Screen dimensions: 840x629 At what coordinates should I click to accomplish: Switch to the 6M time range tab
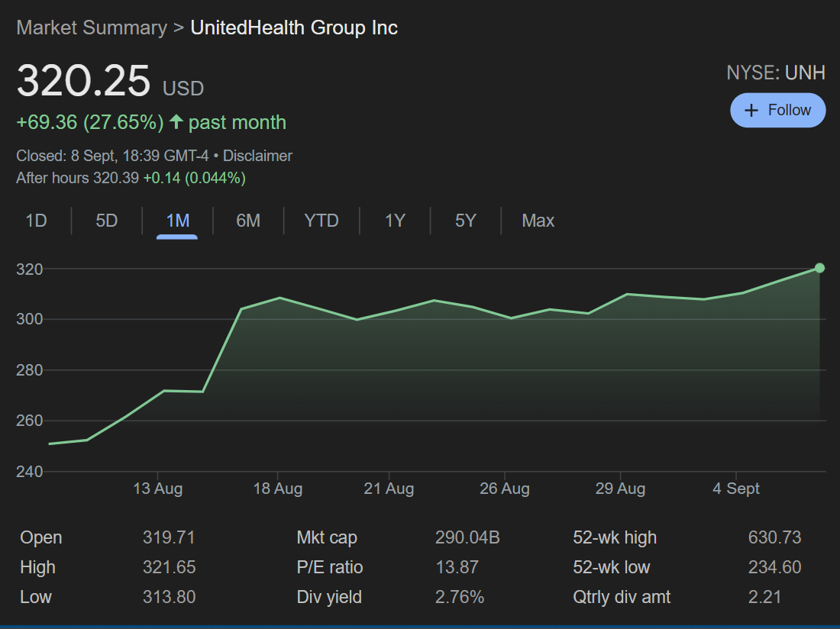pyautogui.click(x=248, y=221)
